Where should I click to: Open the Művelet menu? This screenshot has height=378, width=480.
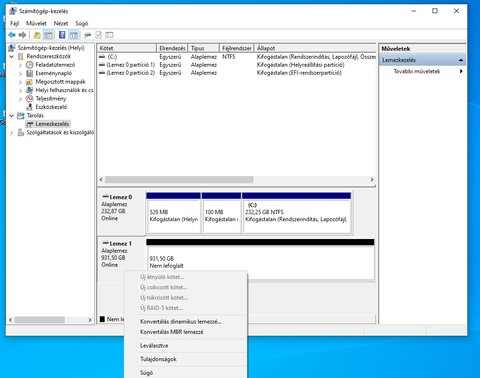[x=36, y=23]
